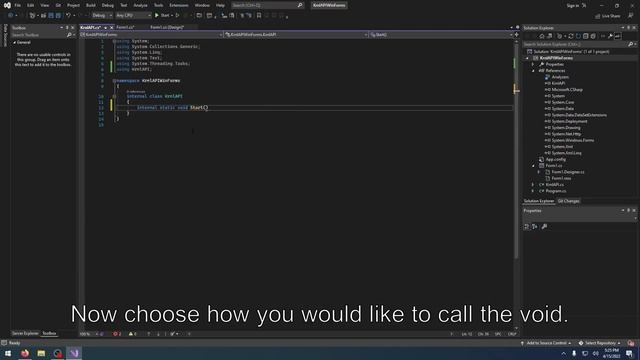Collapse the Form1.cs node
Screen dimensions: 640x360
[x=533, y=166]
